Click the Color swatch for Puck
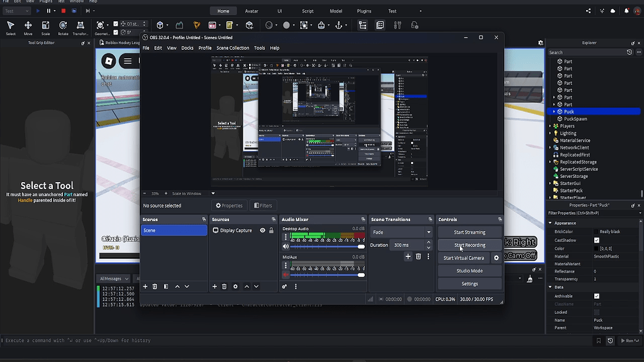 pos(596,248)
